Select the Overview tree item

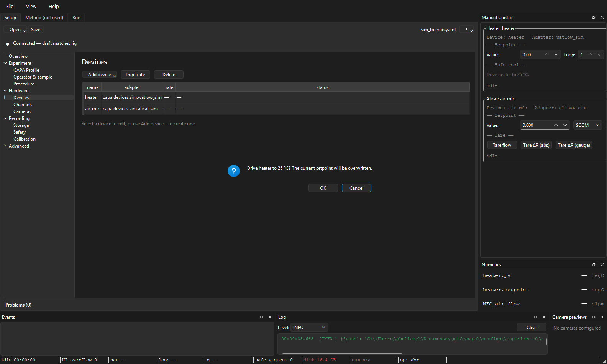[x=18, y=56]
